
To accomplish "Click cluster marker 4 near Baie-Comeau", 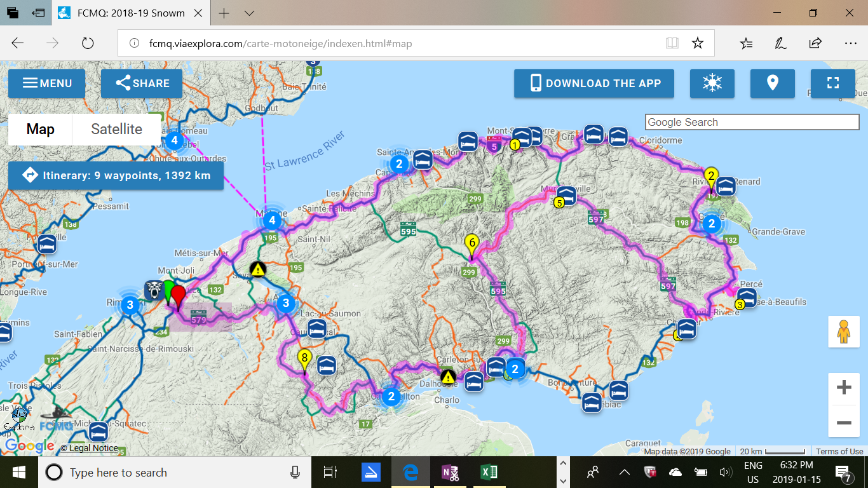I will click(x=174, y=140).
